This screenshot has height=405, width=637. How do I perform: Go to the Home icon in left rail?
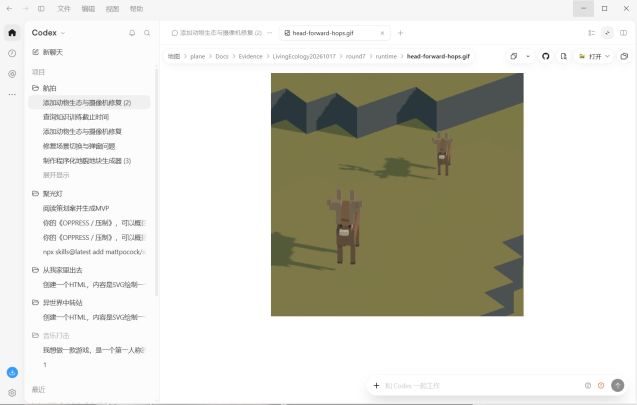click(x=12, y=32)
